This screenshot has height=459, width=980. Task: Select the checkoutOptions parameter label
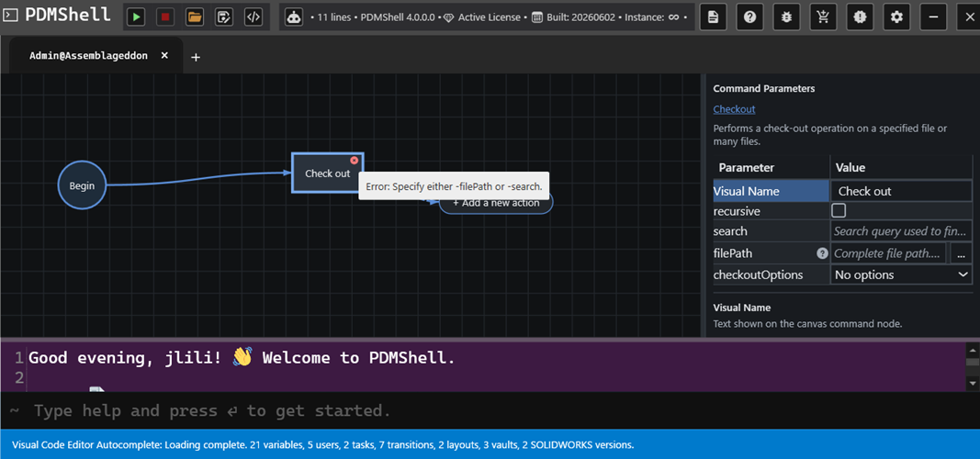(758, 274)
